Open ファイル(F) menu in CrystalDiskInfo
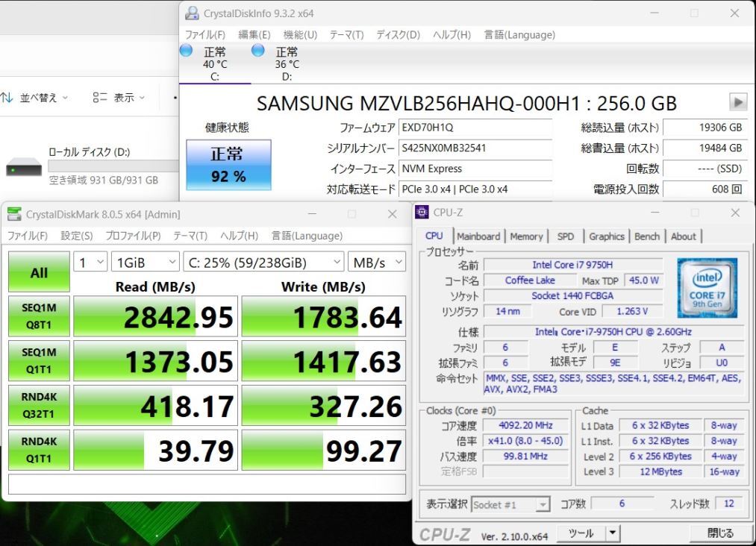 pyautogui.click(x=205, y=35)
